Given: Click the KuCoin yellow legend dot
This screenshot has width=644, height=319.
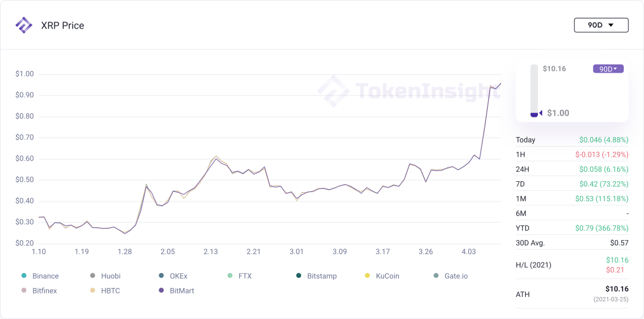Looking at the screenshot, I should point(367,276).
